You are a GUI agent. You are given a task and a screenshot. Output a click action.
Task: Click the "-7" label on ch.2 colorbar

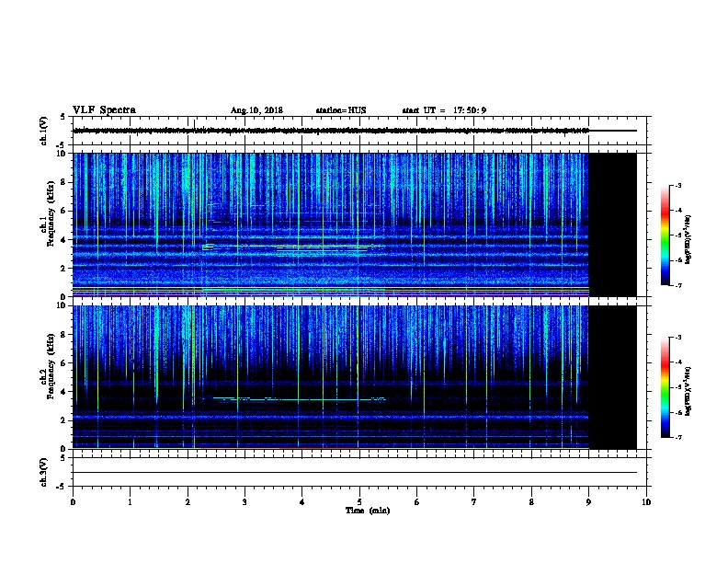677,438
